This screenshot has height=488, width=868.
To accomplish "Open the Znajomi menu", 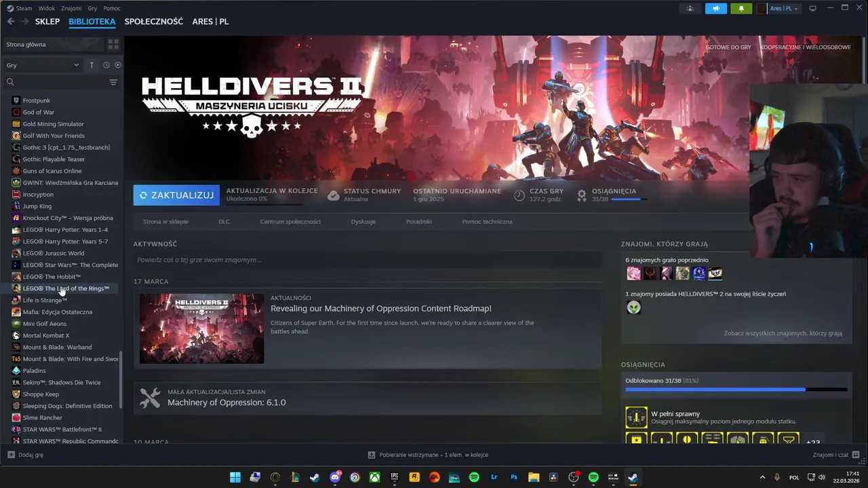I will [x=71, y=8].
